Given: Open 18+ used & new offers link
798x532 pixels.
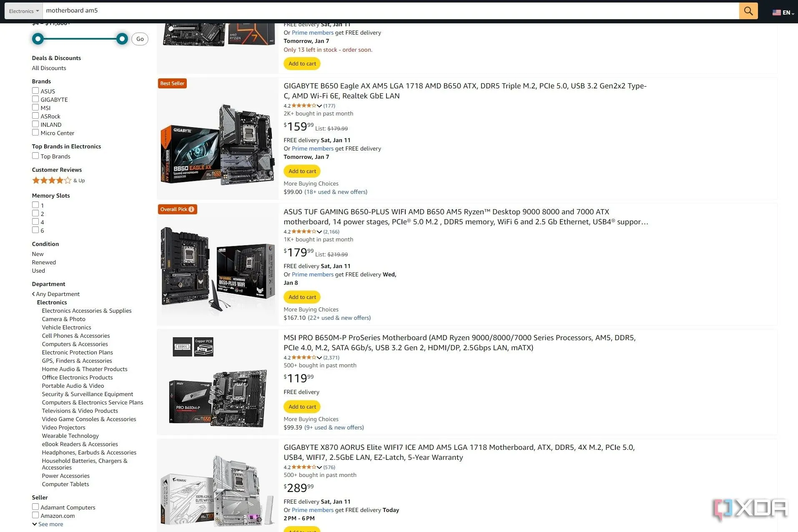Looking at the screenshot, I should point(336,192).
